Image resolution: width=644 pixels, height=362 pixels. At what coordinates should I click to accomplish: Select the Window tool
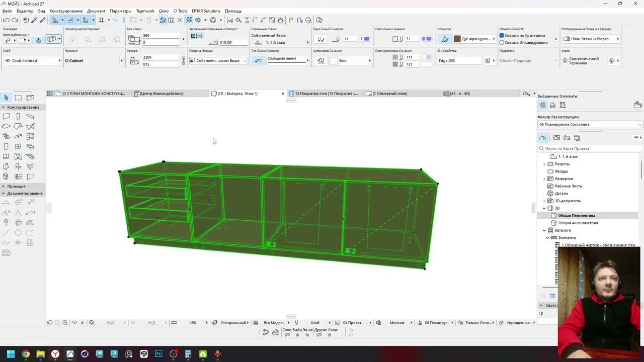pos(18,146)
